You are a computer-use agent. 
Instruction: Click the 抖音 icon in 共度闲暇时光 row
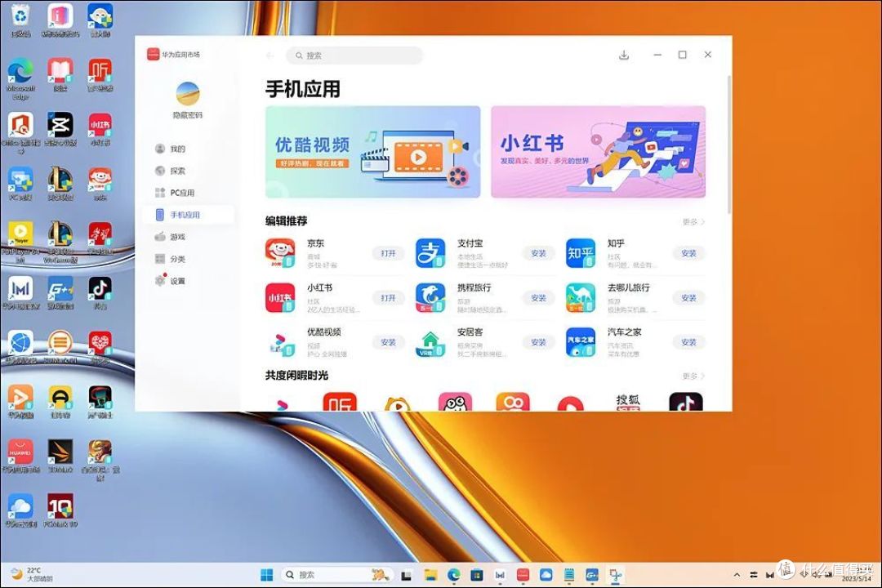pyautogui.click(x=686, y=403)
